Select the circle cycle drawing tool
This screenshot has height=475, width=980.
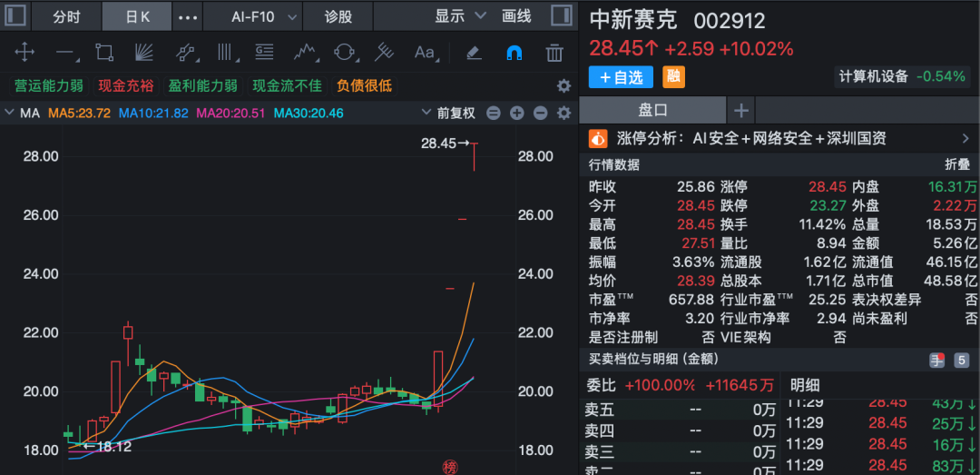344,53
